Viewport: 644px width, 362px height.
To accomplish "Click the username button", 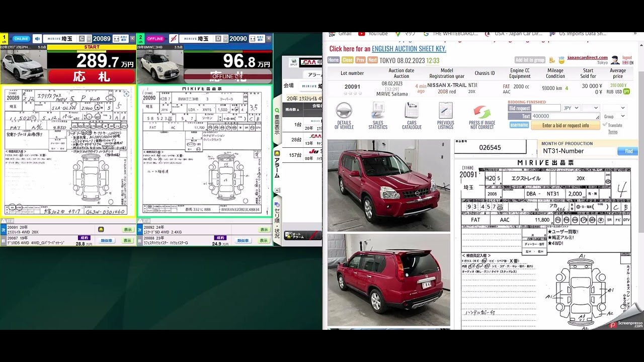I will pos(519,125).
